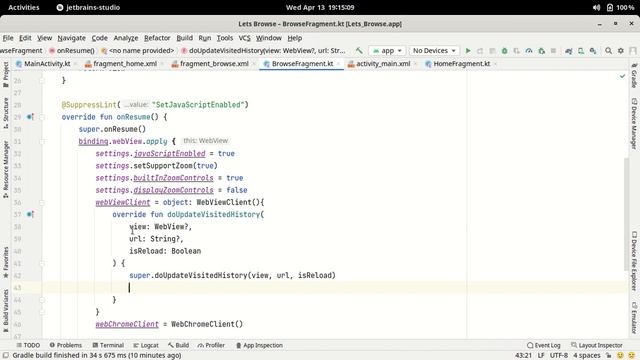Click the Stop button in toolbar
The image size is (640, 360).
[x=553, y=51]
